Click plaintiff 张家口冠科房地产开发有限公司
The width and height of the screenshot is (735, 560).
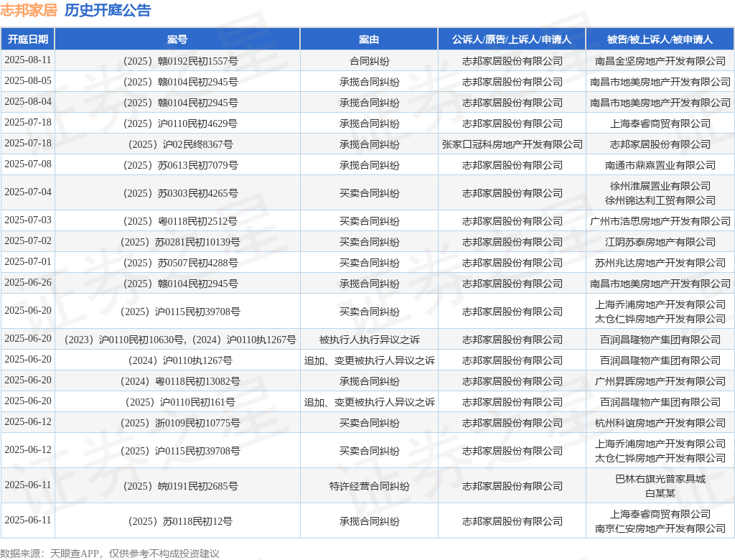pos(512,144)
